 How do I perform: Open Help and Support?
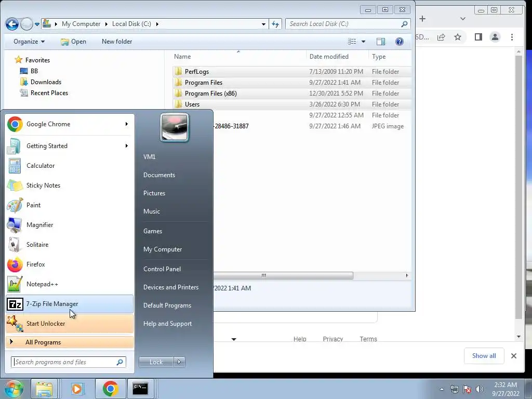click(x=167, y=324)
